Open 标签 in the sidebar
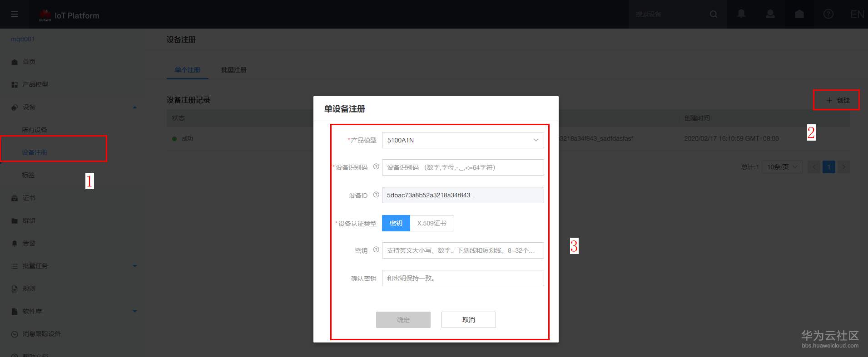This screenshot has width=868, height=357. pyautogui.click(x=28, y=175)
